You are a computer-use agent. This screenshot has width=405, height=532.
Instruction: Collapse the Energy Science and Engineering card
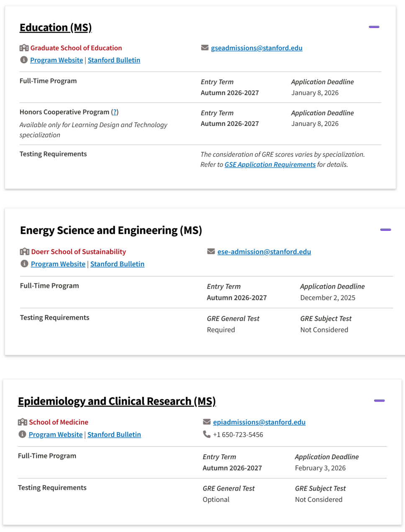(x=385, y=230)
